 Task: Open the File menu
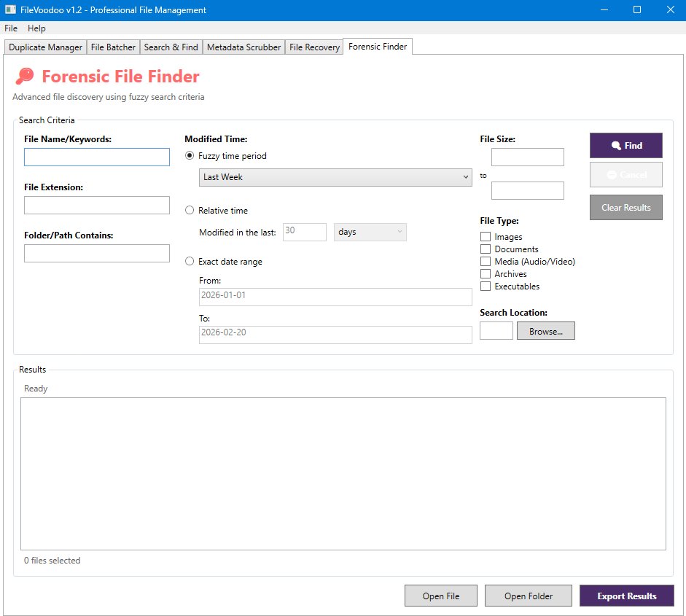pos(11,28)
